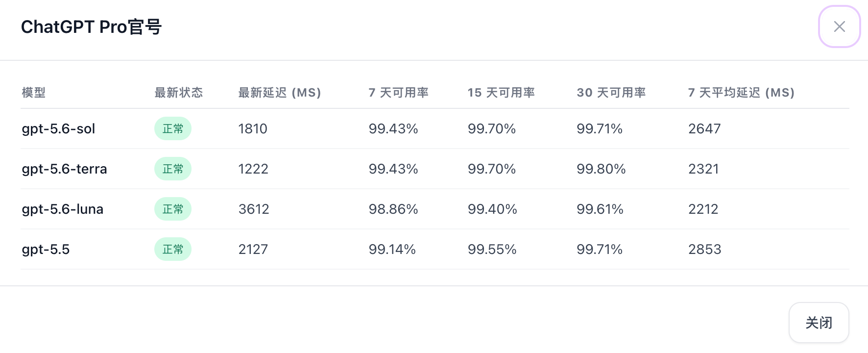The height and width of the screenshot is (353, 868).
Task: Click the 30 天可用率 column header
Action: (611, 93)
